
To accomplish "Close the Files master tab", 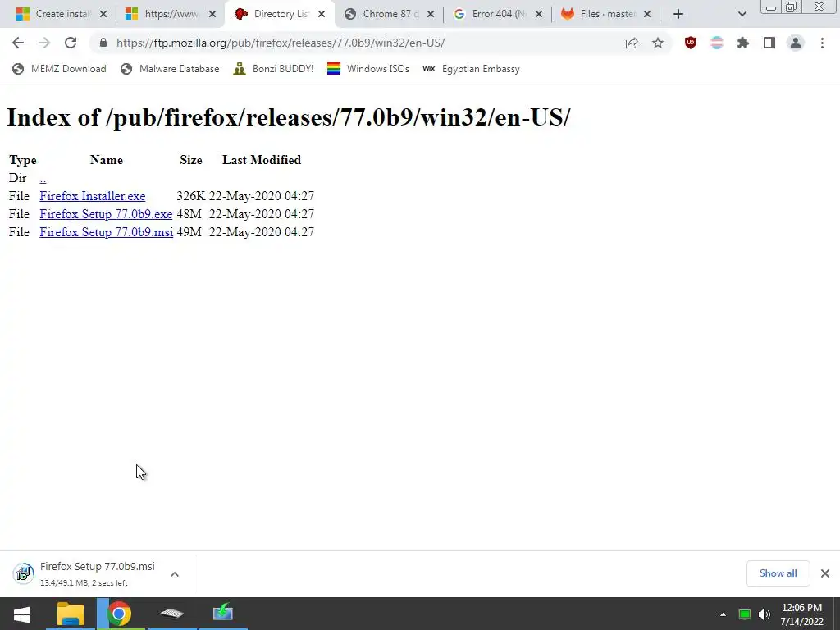I will tap(647, 14).
